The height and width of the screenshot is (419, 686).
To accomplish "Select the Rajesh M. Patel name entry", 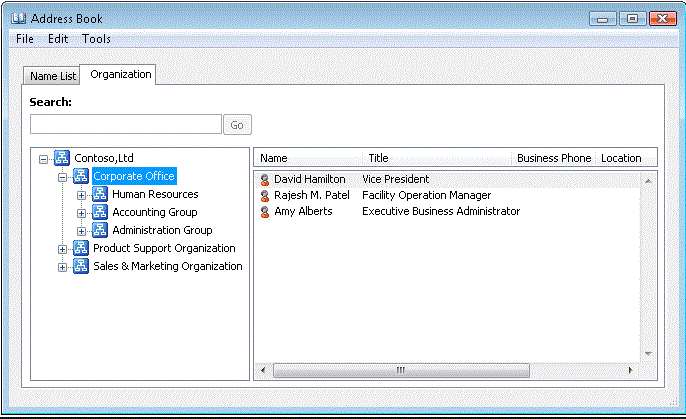I will 312,195.
